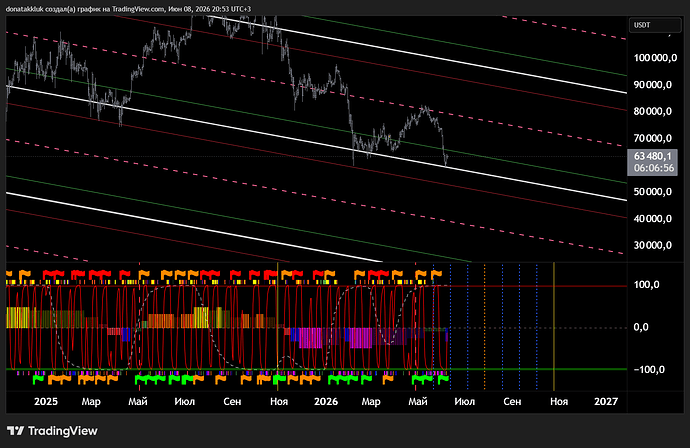Click the olive vertical line near Ноя 2026
This screenshot has width=690, height=448.
554,327
